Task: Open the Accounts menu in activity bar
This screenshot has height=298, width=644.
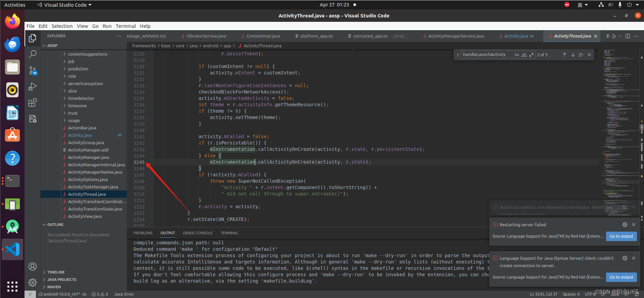Action: click(33, 266)
